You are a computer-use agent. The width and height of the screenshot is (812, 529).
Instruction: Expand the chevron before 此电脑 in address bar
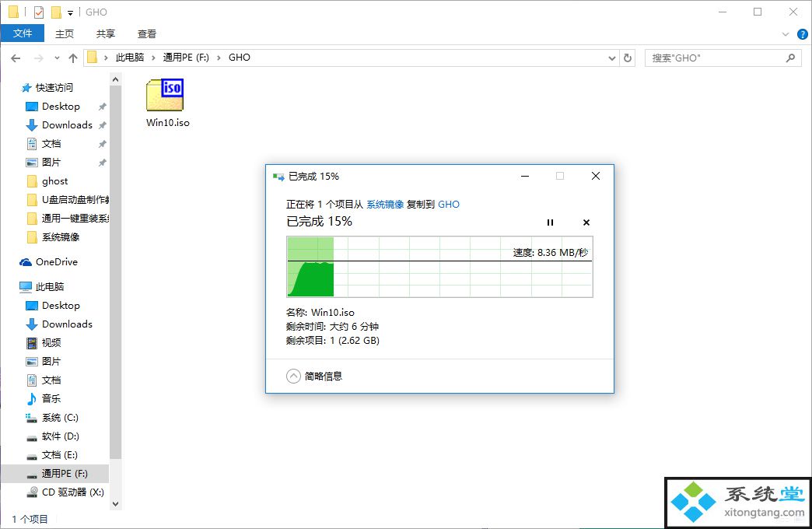click(106, 58)
